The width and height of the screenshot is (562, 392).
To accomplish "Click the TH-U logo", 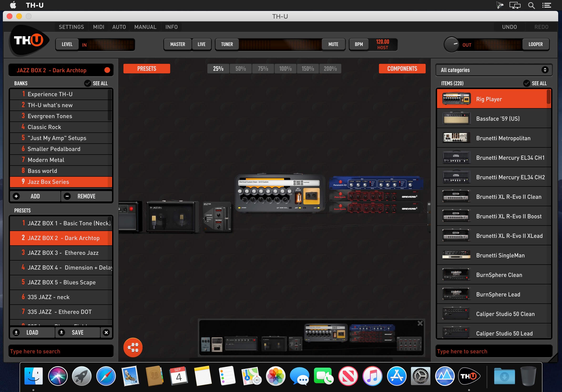I will click(29, 40).
